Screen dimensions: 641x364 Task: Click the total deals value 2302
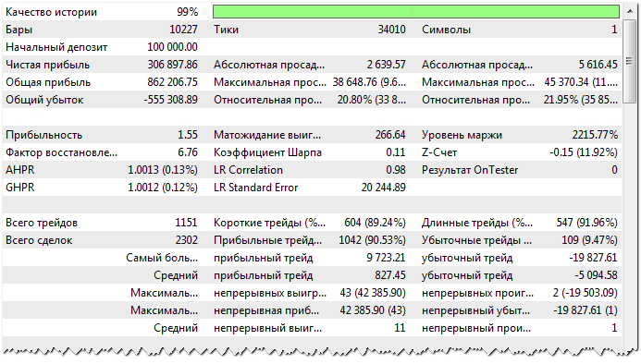click(x=187, y=240)
